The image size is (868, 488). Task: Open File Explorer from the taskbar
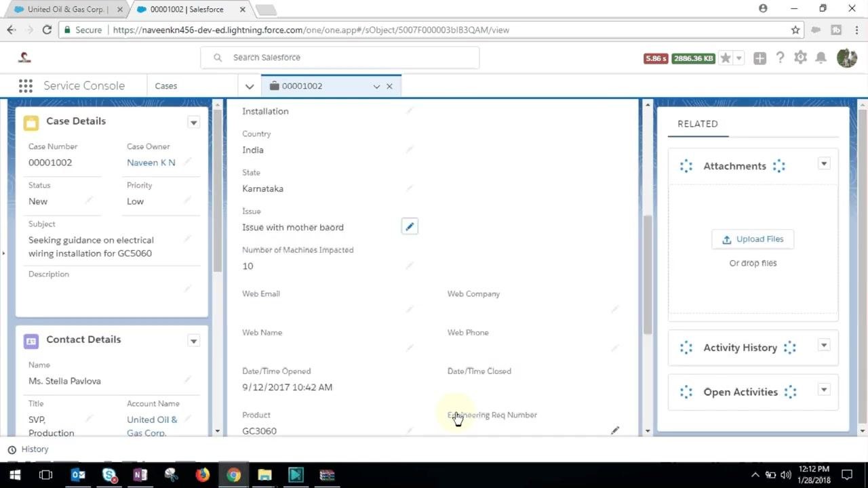point(264,475)
